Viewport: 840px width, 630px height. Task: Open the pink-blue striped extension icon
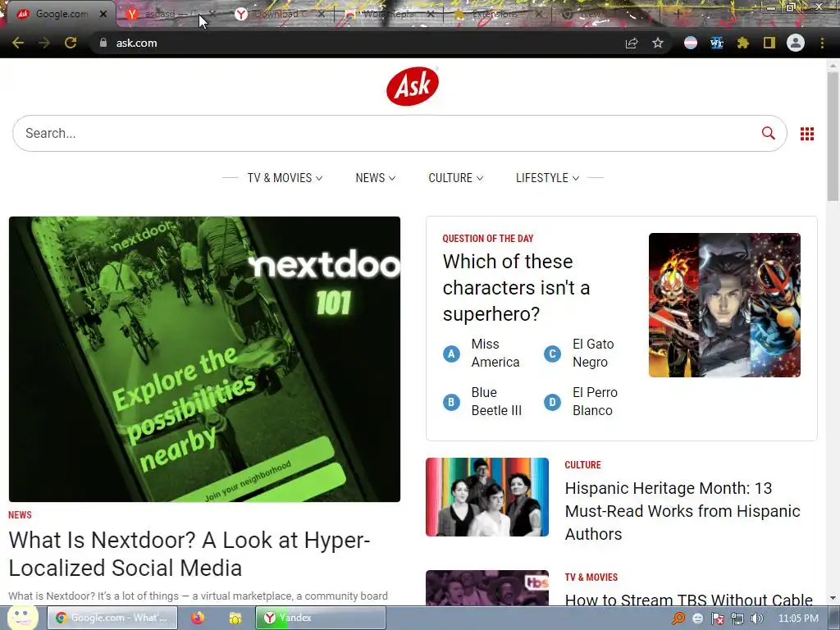(691, 43)
